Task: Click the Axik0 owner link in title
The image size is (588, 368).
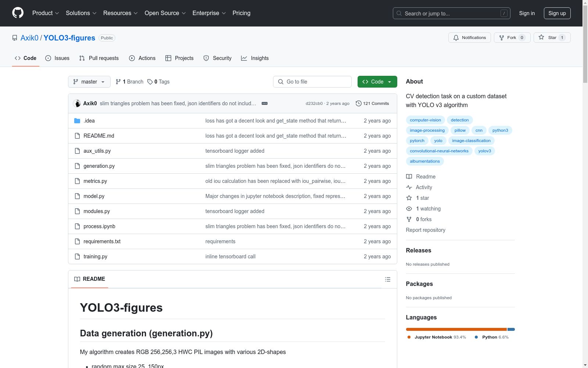Action: pos(29,38)
